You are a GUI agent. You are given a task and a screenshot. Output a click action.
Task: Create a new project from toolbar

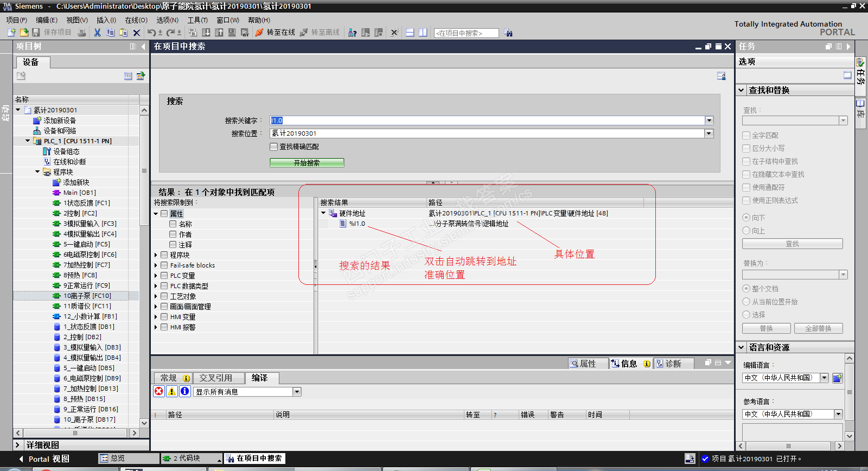pyautogui.click(x=11, y=33)
